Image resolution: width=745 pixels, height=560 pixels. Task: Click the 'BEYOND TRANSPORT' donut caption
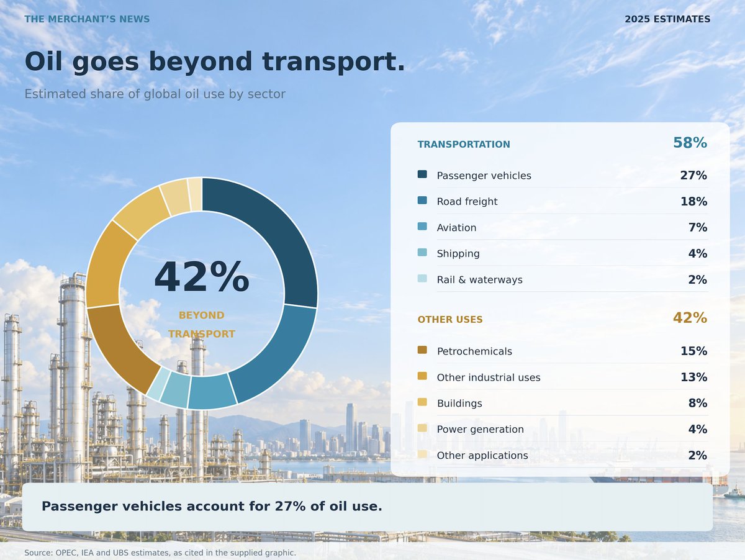(x=202, y=325)
